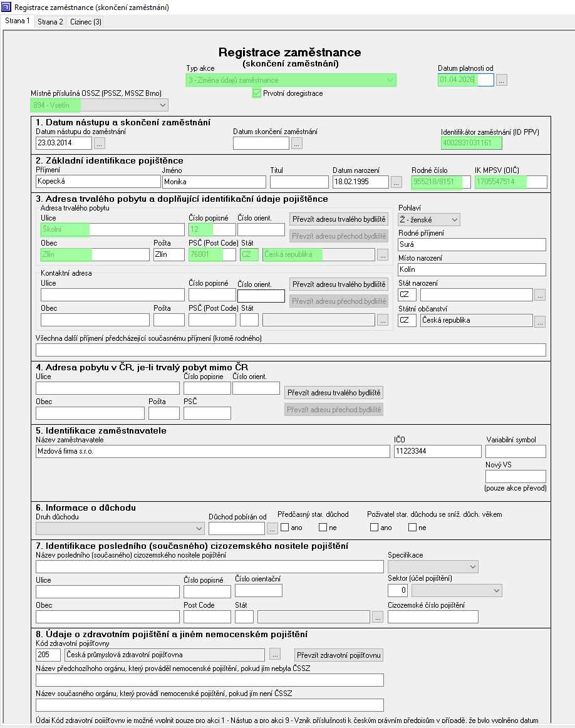The width and height of the screenshot is (575, 728).
Task: Open lookup next to Česká průmyslová zdravotní pojišťovna
Action: [275, 655]
